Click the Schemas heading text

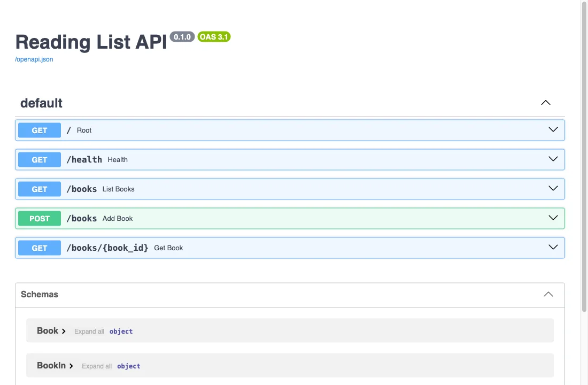[40, 294]
